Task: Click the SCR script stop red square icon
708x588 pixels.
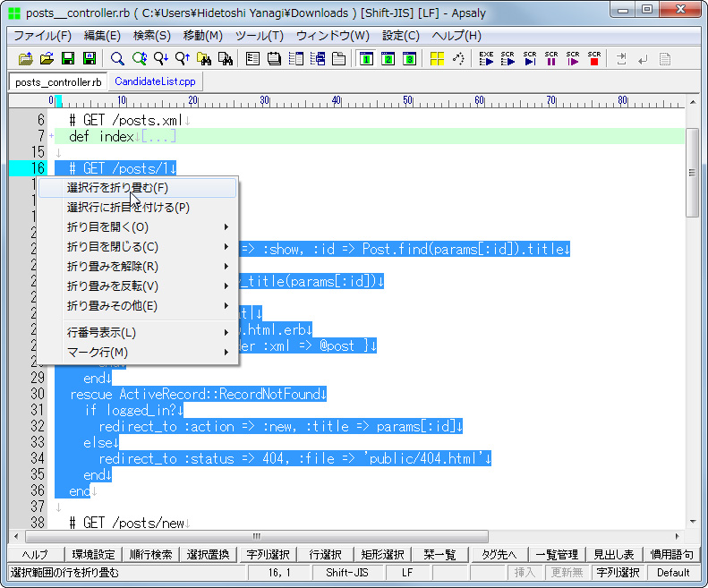Action: [x=594, y=59]
